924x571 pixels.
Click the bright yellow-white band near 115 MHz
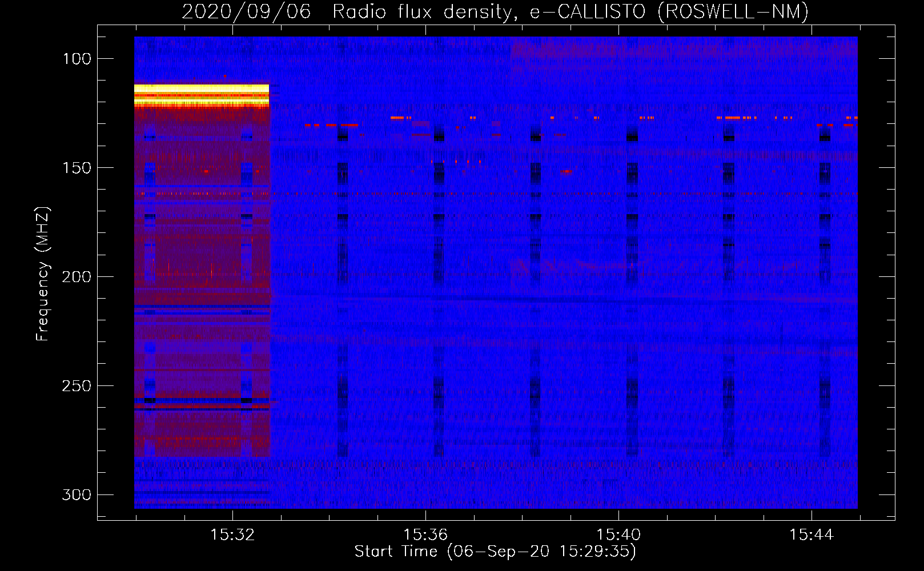pyautogui.click(x=202, y=95)
